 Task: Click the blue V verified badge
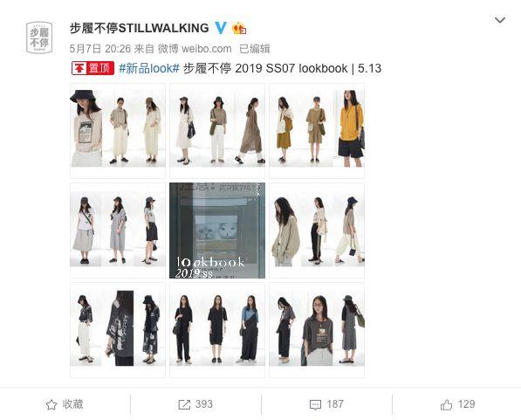coord(221,28)
